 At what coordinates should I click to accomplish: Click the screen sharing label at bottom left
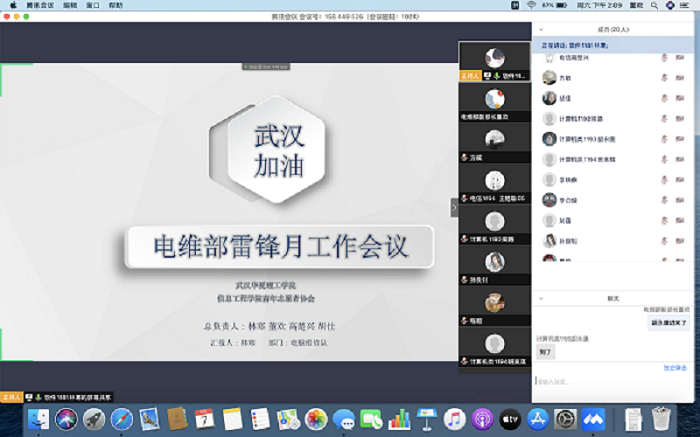click(x=77, y=397)
